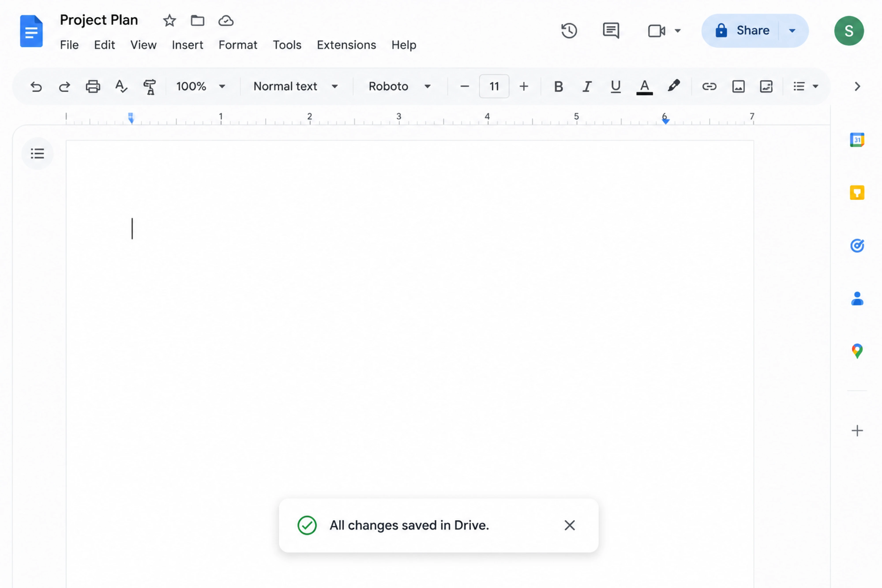882x588 pixels.
Task: Expand the video meeting dropdown arrow
Action: pos(678,31)
